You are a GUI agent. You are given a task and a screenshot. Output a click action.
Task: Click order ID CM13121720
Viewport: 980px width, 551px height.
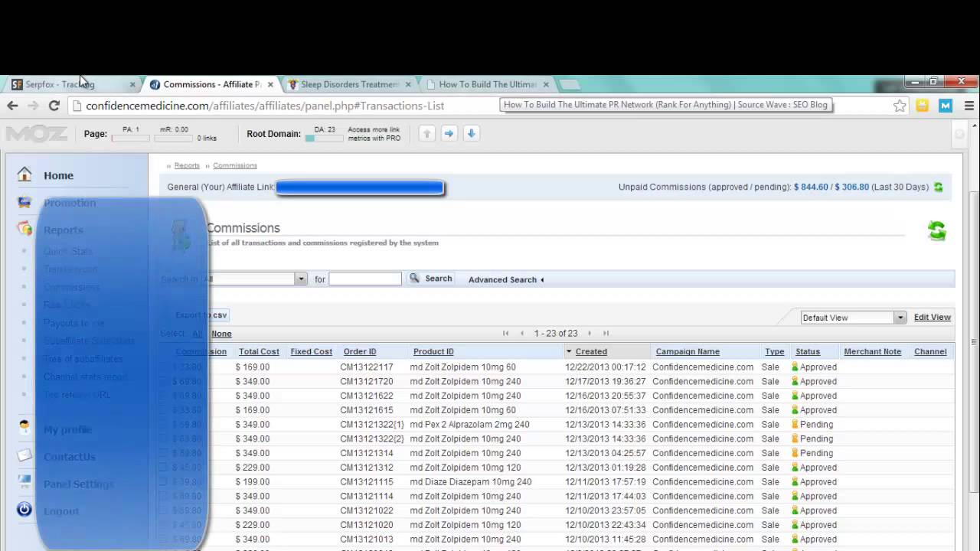[367, 381]
